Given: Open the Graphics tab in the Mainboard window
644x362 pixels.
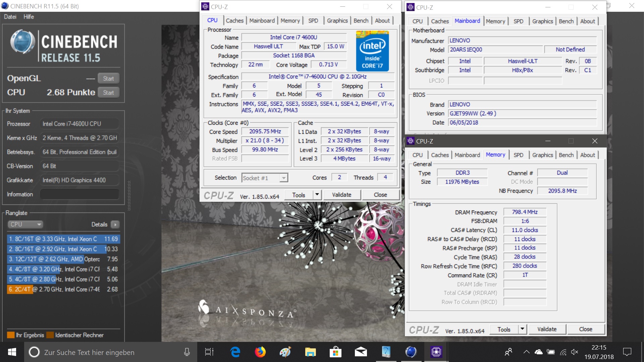Looking at the screenshot, I should [542, 21].
